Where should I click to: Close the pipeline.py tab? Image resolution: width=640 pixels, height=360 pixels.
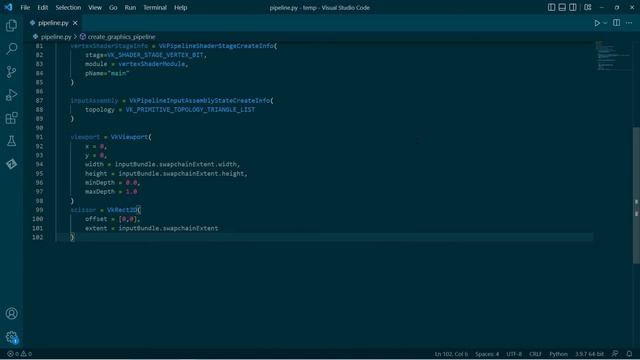coord(75,23)
